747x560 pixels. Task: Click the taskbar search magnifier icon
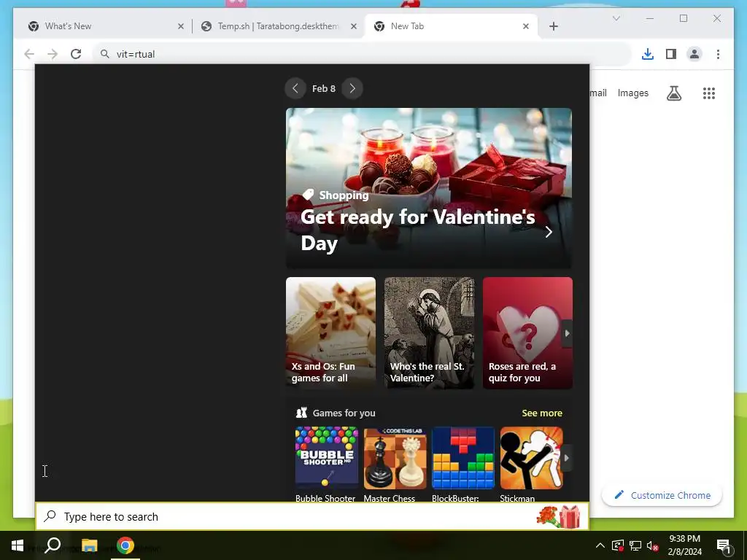click(x=53, y=545)
